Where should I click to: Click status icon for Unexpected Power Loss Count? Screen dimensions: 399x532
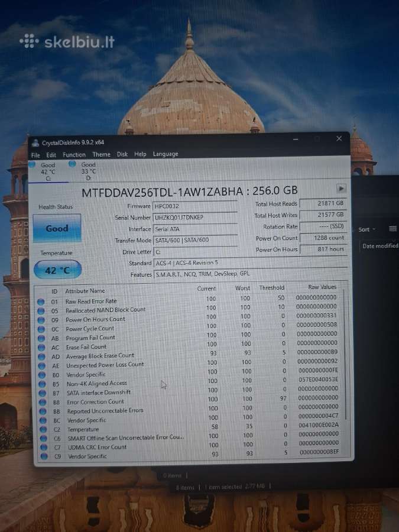(x=42, y=366)
